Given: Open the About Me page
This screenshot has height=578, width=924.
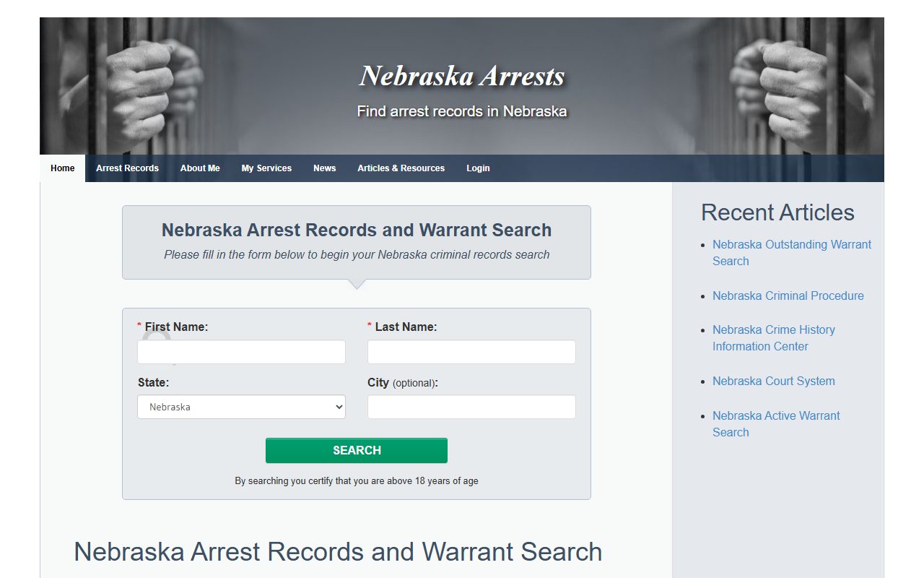Looking at the screenshot, I should 200,168.
